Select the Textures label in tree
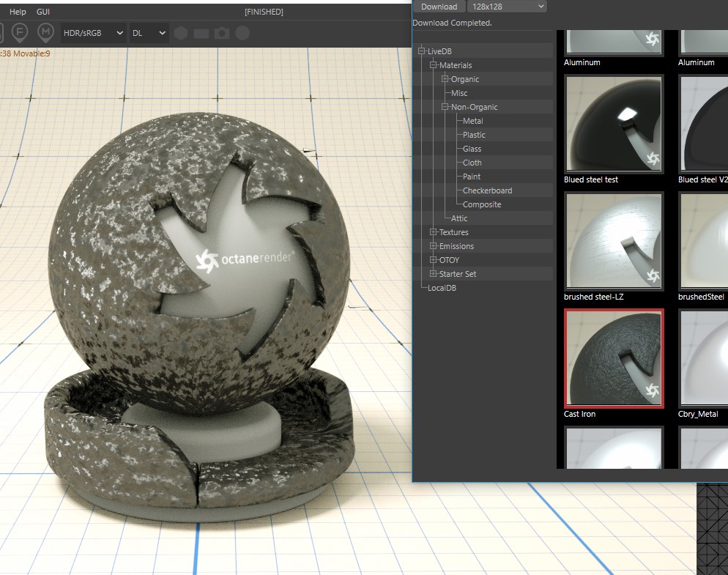 click(x=453, y=232)
